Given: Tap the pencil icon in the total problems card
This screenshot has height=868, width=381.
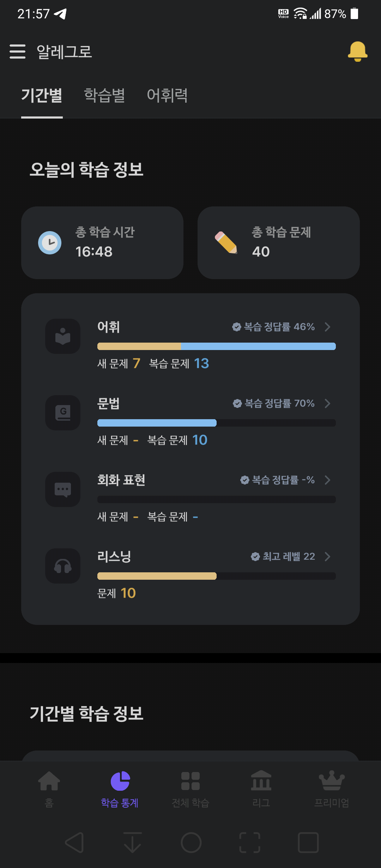Looking at the screenshot, I should coord(226,242).
